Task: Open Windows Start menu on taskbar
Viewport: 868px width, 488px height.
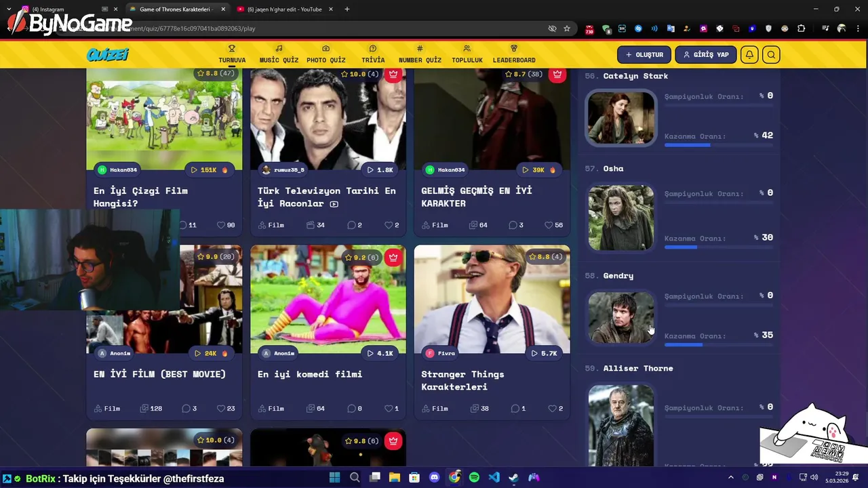Action: (335, 478)
